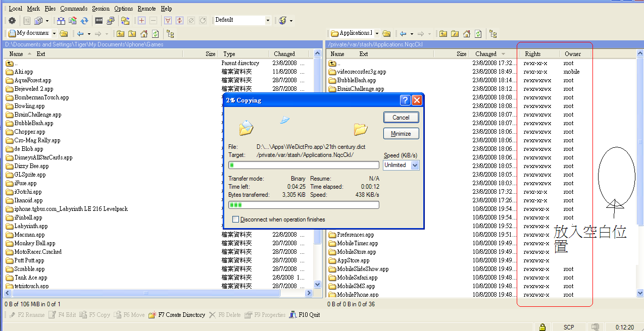Click the Synchronize directories icon

point(84,21)
